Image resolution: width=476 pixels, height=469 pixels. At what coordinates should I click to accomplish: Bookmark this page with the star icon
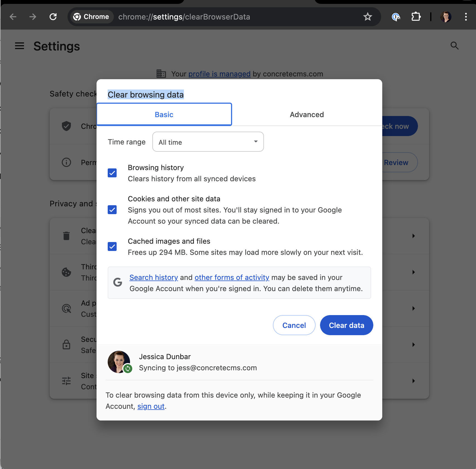click(x=367, y=17)
